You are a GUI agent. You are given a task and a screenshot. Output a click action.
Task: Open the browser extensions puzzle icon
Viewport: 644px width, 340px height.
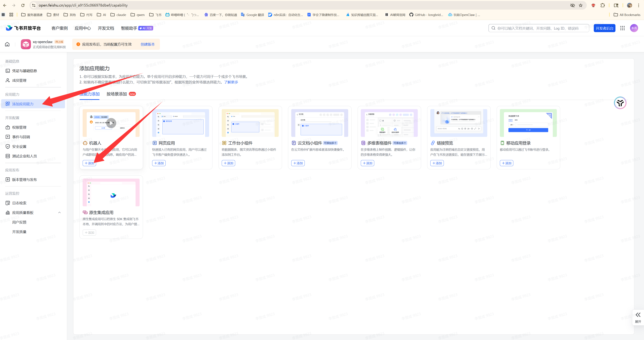(x=603, y=5)
